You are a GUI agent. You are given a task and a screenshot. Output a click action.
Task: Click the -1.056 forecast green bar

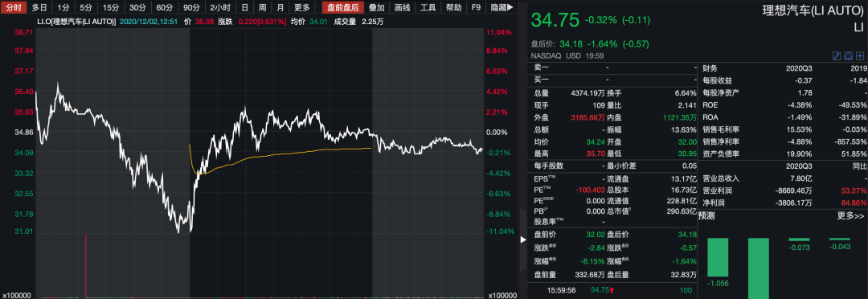point(718,257)
